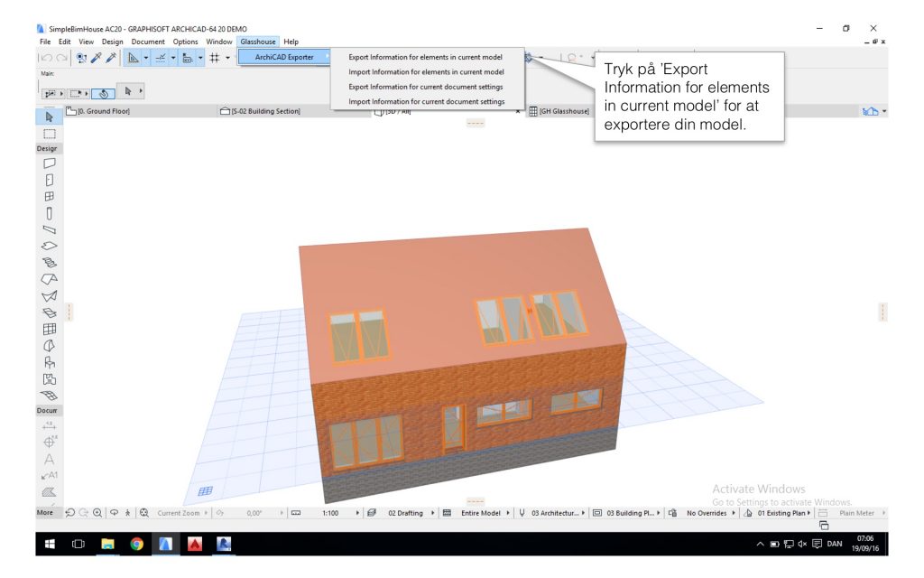Image resolution: width=924 pixels, height=578 pixels.
Task: Open ruler options dropdown arrow
Action: point(200,58)
